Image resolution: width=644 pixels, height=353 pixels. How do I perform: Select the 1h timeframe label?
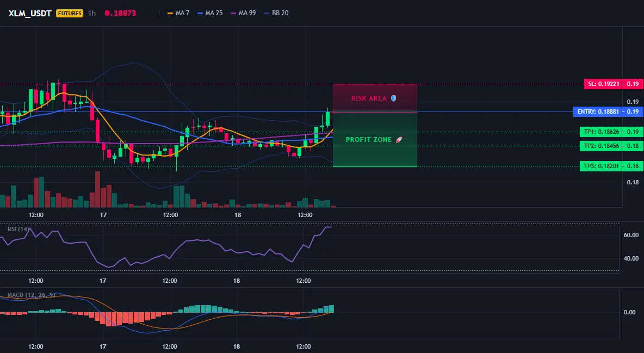tap(92, 13)
